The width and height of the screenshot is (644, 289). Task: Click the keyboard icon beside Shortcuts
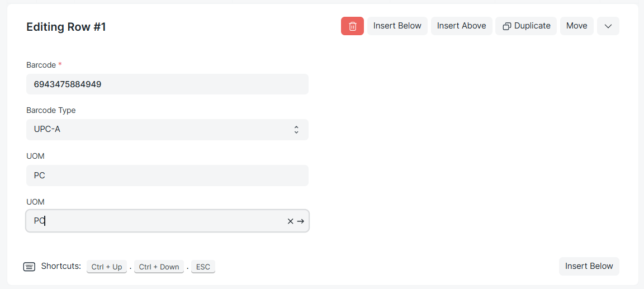pyautogui.click(x=29, y=267)
